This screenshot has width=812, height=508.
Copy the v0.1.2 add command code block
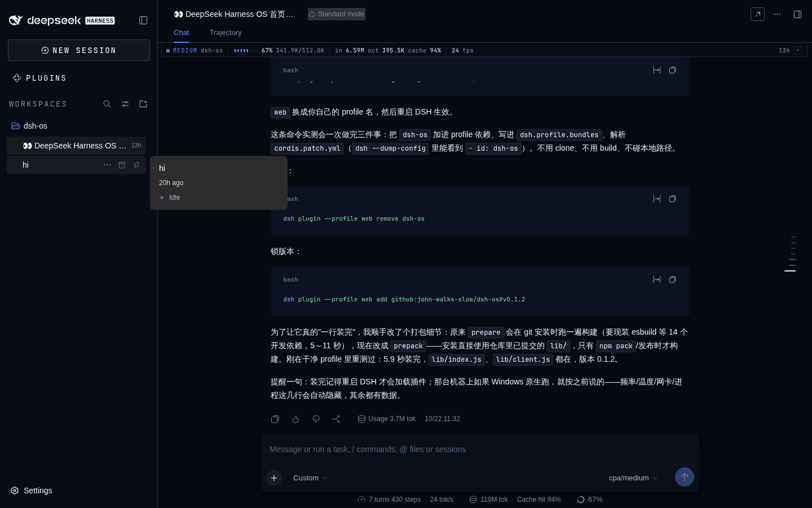pos(673,279)
